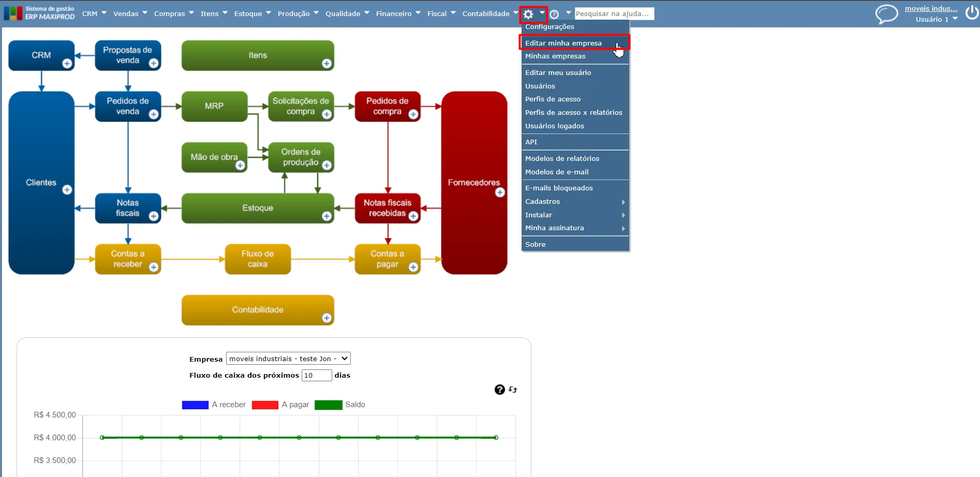Click the moveis indus... company link
This screenshot has width=980, height=477.
tap(931, 8)
